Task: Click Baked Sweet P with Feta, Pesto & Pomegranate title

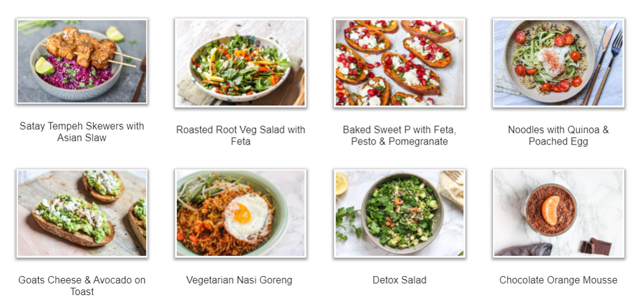Action: point(399,135)
